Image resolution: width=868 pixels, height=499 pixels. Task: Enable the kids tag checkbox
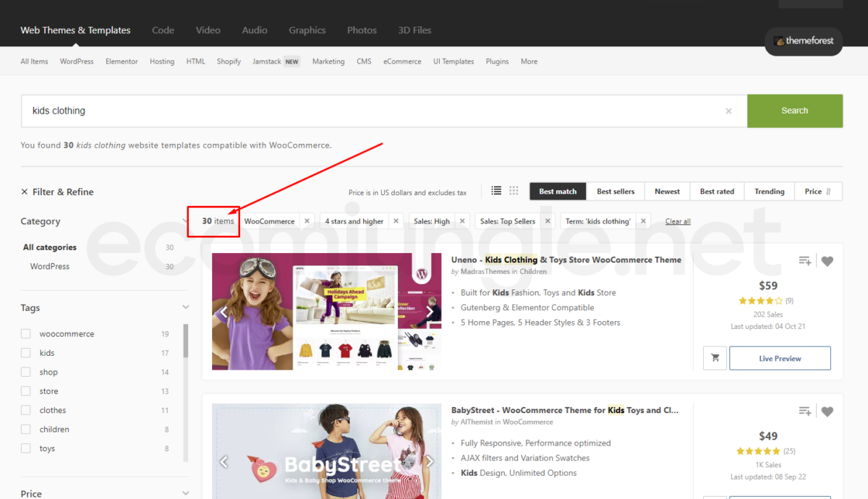26,353
